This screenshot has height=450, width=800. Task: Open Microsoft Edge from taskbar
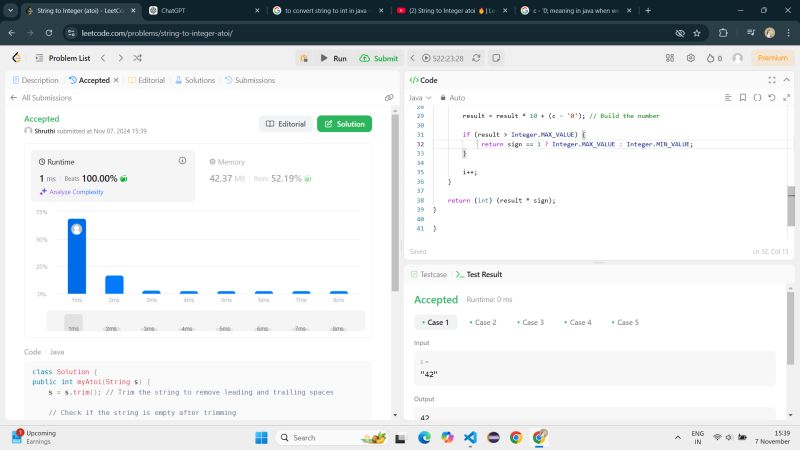coord(424,438)
